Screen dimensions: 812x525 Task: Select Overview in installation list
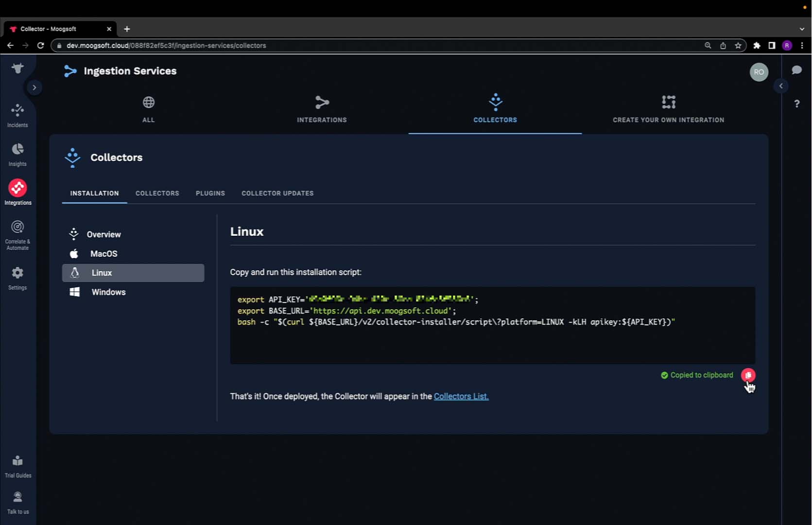(x=133, y=234)
